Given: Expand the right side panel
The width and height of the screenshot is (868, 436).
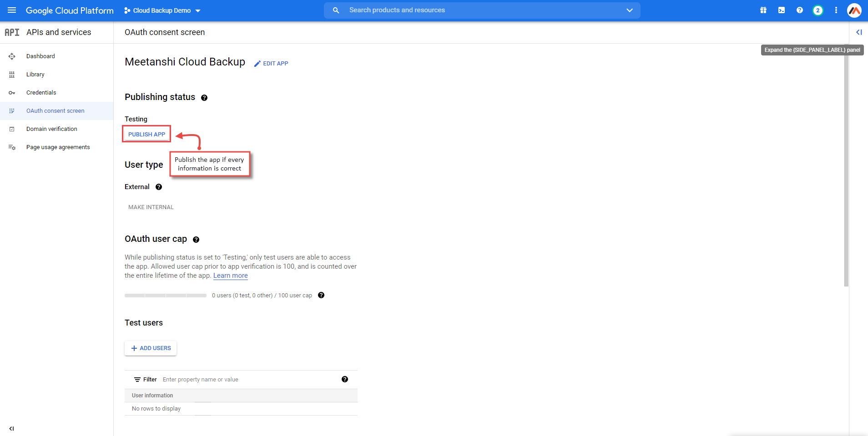Looking at the screenshot, I should click(x=859, y=32).
